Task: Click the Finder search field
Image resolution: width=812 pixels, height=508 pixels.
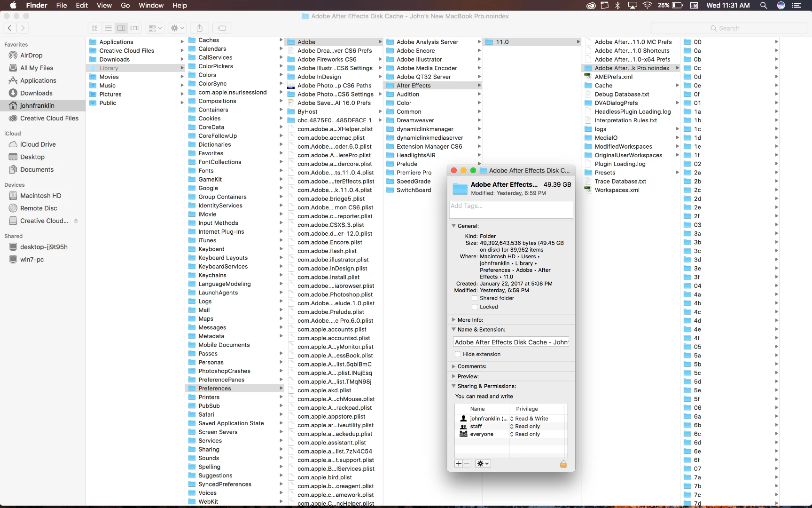Action: pyautogui.click(x=729, y=28)
